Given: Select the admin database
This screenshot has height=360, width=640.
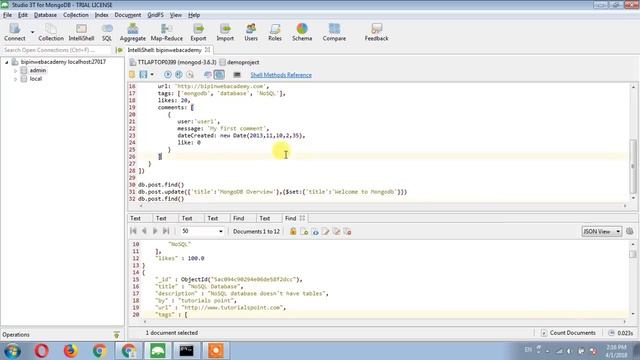Looking at the screenshot, I should [x=38, y=70].
